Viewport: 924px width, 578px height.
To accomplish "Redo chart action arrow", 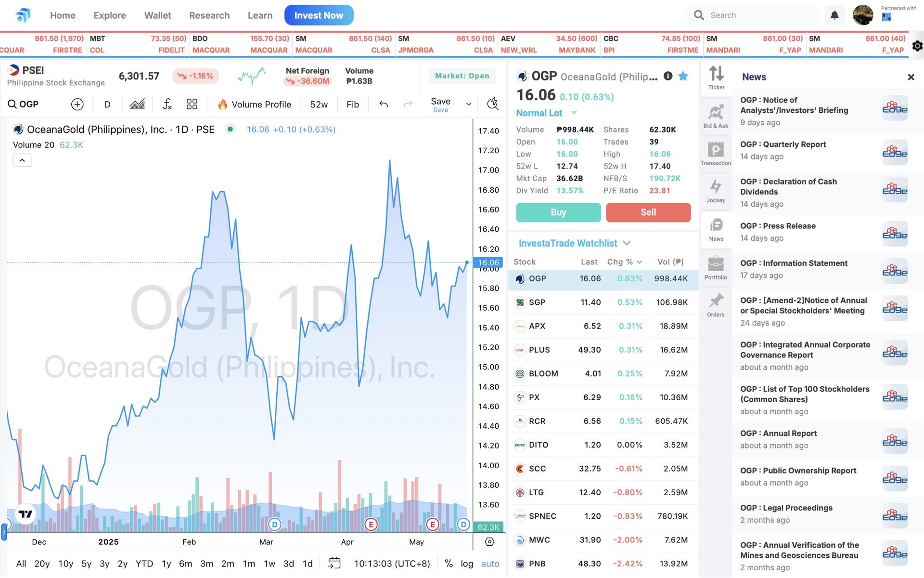I will pyautogui.click(x=408, y=104).
